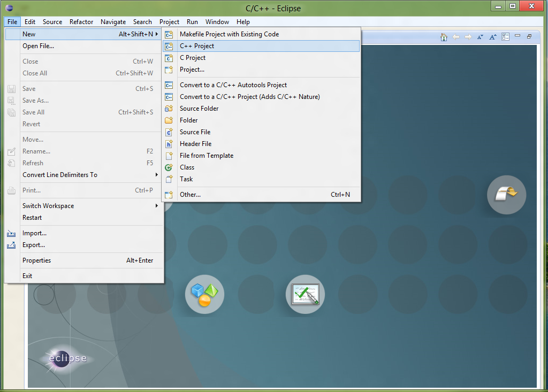This screenshot has height=392, width=548.
Task: Choose File from Template option
Action: pyautogui.click(x=261, y=156)
